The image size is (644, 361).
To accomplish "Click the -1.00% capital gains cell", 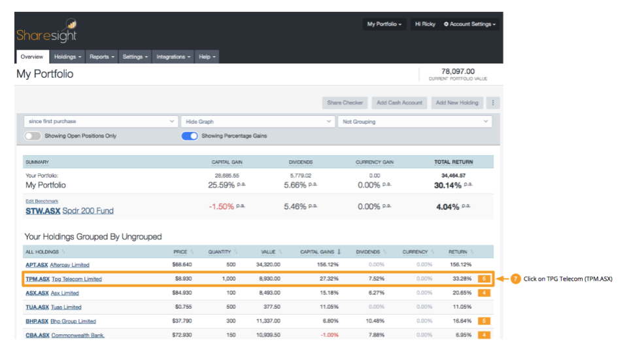I will tap(330, 335).
